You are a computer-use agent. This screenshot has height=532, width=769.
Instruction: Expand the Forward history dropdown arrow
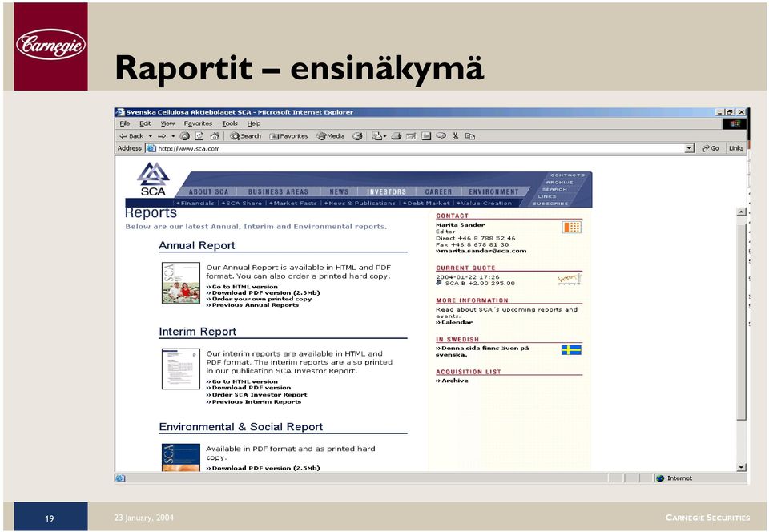point(173,136)
